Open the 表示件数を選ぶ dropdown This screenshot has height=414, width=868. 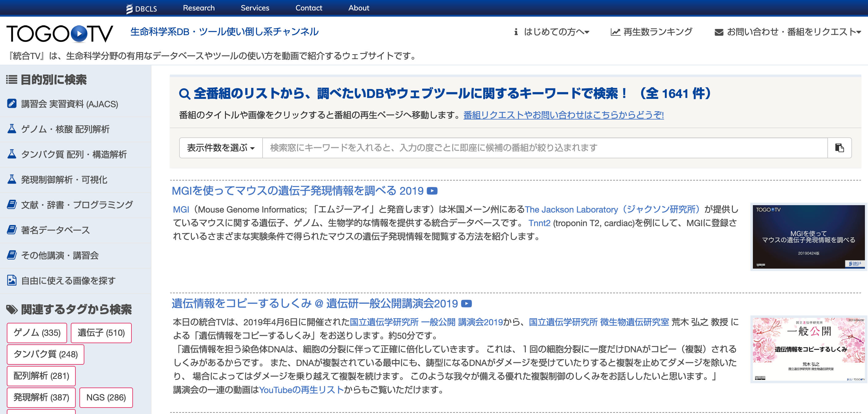(221, 148)
